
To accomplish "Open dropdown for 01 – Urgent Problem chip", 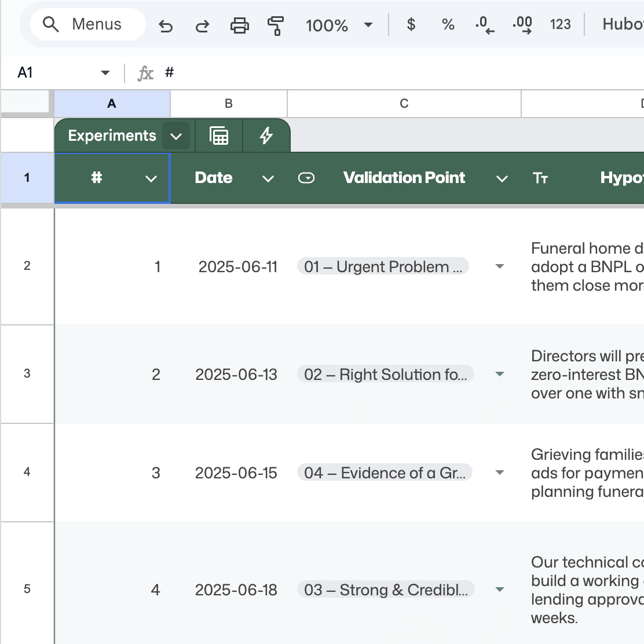I will pyautogui.click(x=500, y=267).
